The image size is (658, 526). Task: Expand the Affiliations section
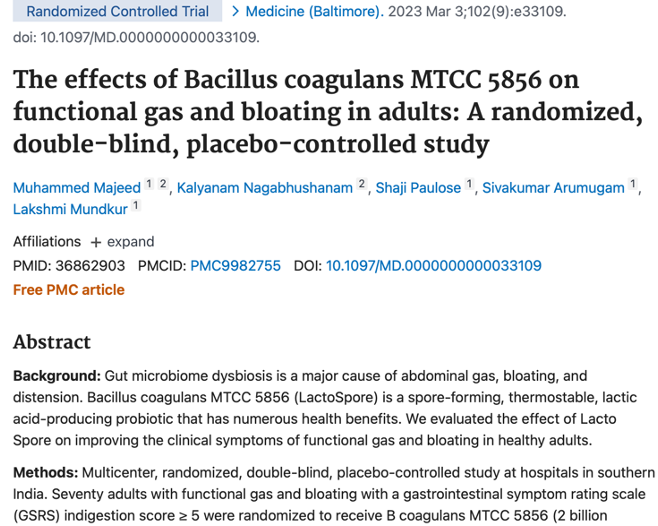pos(122,242)
